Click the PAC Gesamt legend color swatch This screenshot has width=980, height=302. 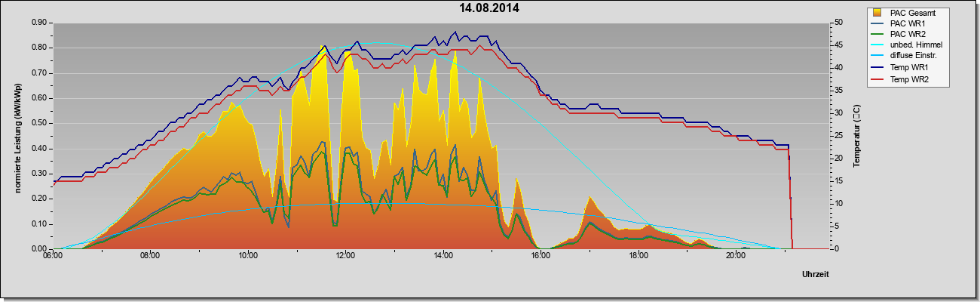pos(878,13)
